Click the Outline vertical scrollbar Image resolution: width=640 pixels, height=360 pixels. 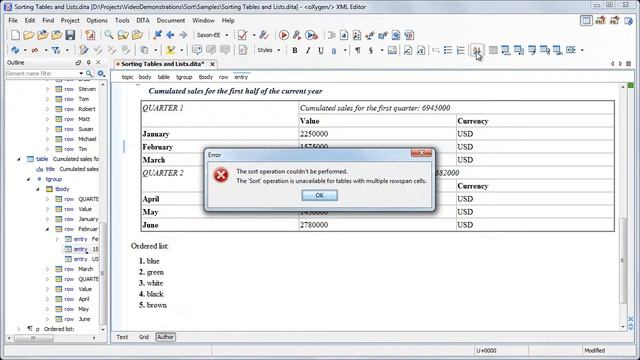(x=102, y=273)
